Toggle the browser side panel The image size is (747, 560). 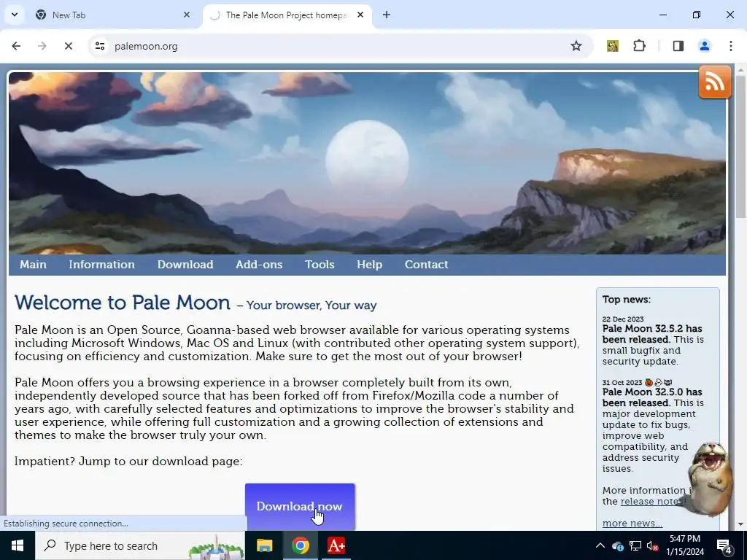pyautogui.click(x=678, y=46)
